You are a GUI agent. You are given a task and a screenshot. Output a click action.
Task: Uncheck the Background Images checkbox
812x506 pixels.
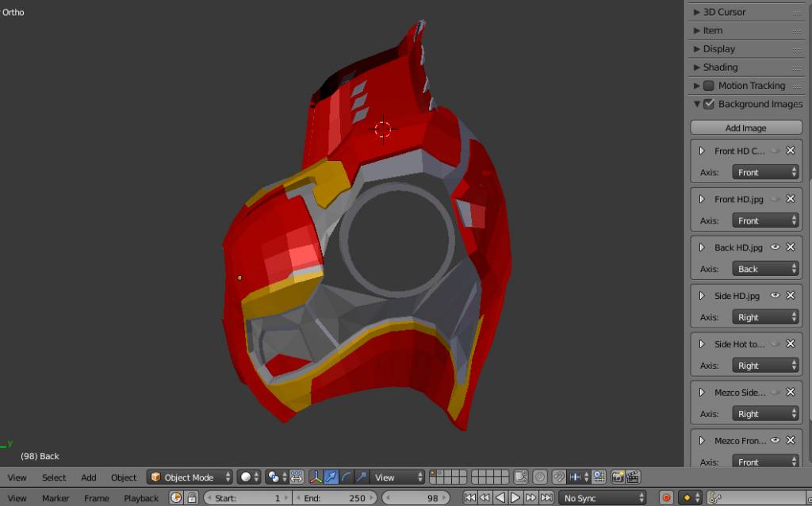(709, 104)
